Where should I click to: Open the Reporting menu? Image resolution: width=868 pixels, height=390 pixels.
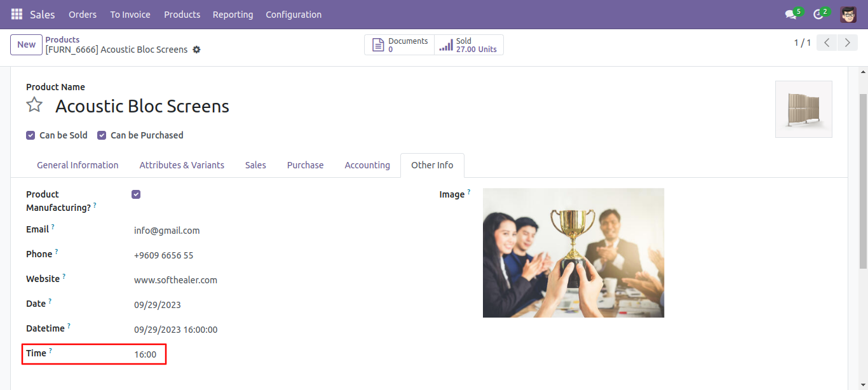(233, 14)
